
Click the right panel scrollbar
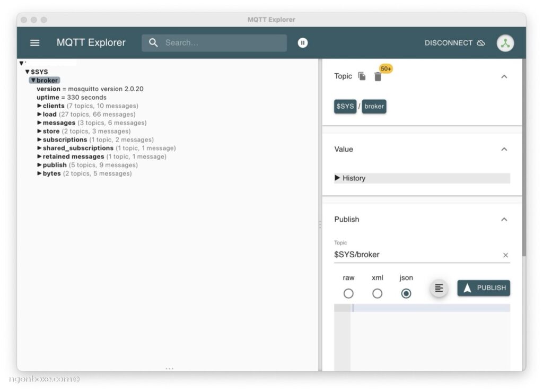[524, 158]
